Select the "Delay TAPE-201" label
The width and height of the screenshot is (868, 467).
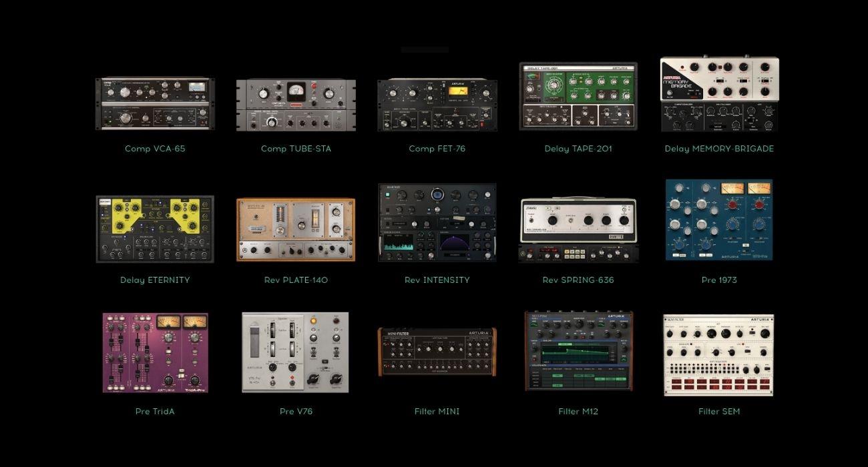tap(578, 149)
